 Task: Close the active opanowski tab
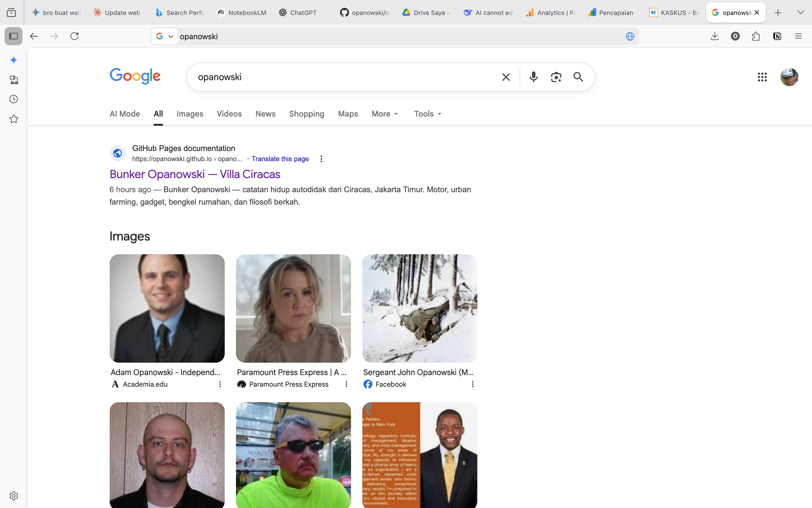[x=757, y=12]
